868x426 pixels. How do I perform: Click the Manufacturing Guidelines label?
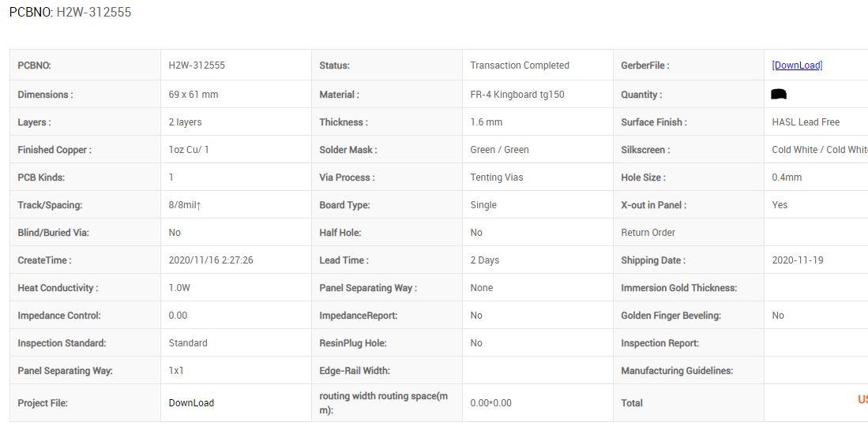677,371
